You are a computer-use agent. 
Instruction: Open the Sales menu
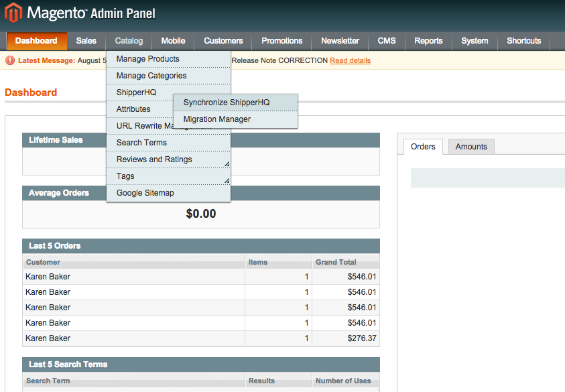coord(86,41)
